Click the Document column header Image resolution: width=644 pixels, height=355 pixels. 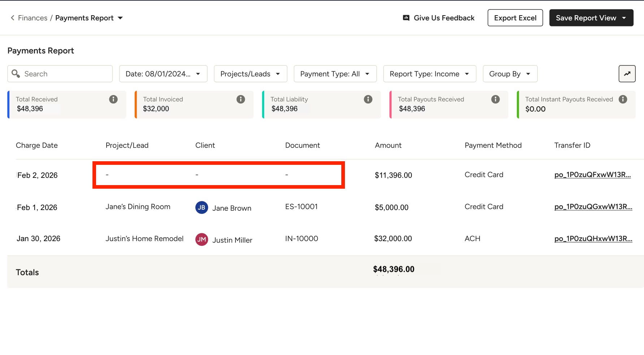302,145
